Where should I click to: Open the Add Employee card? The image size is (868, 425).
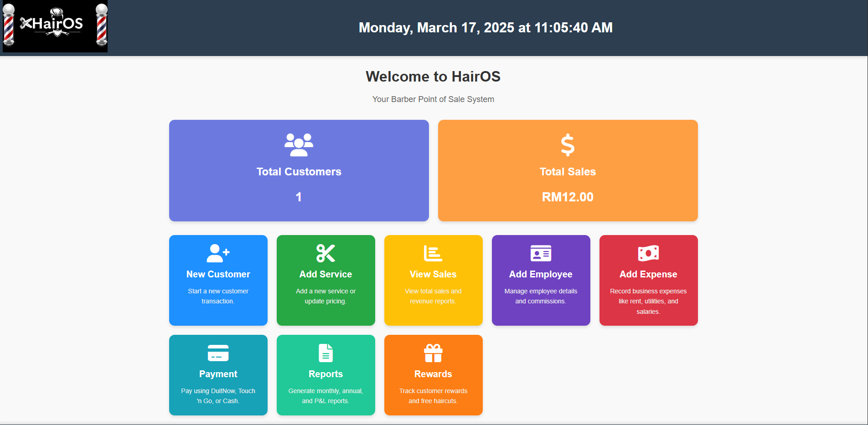tap(541, 280)
